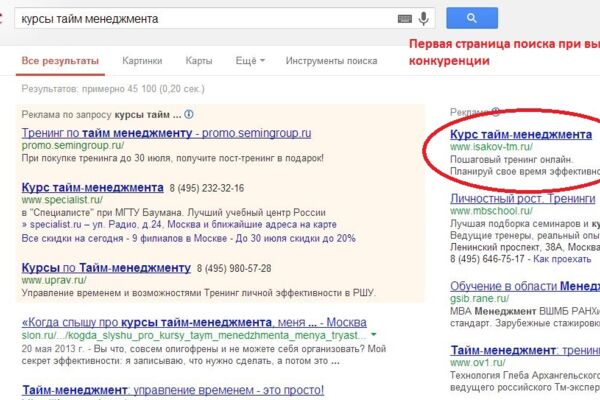Click the www.isakov-tm.ru/ URL
The height and width of the screenshot is (400, 600).
(491, 147)
